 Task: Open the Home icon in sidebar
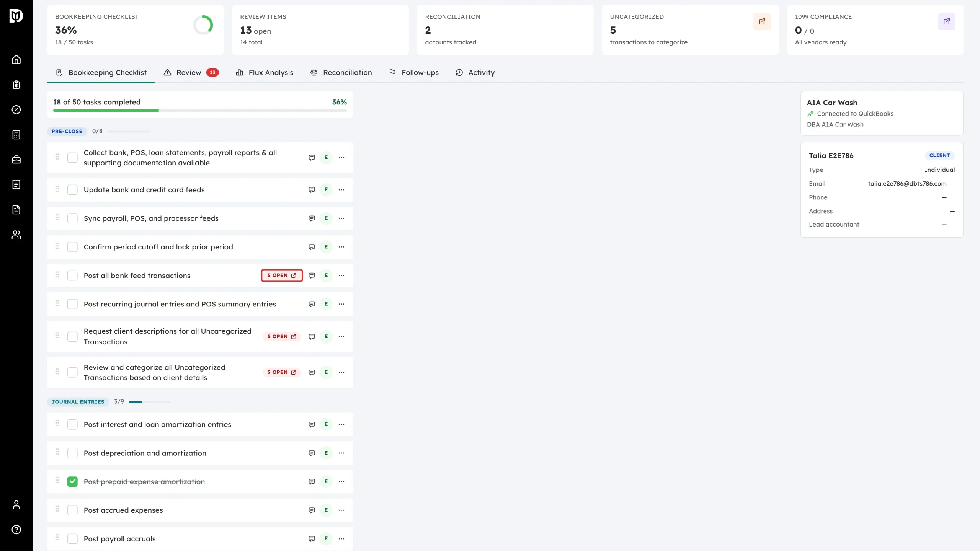[16, 60]
